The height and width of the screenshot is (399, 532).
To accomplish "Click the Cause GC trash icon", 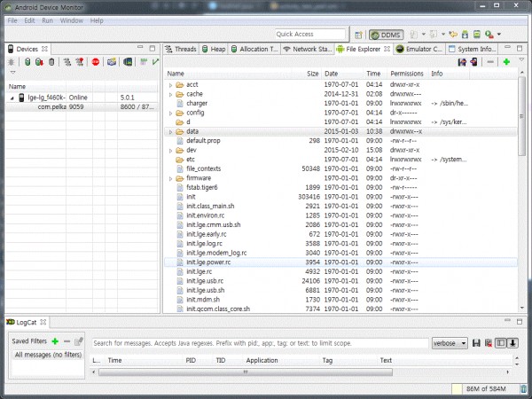I will [51, 62].
